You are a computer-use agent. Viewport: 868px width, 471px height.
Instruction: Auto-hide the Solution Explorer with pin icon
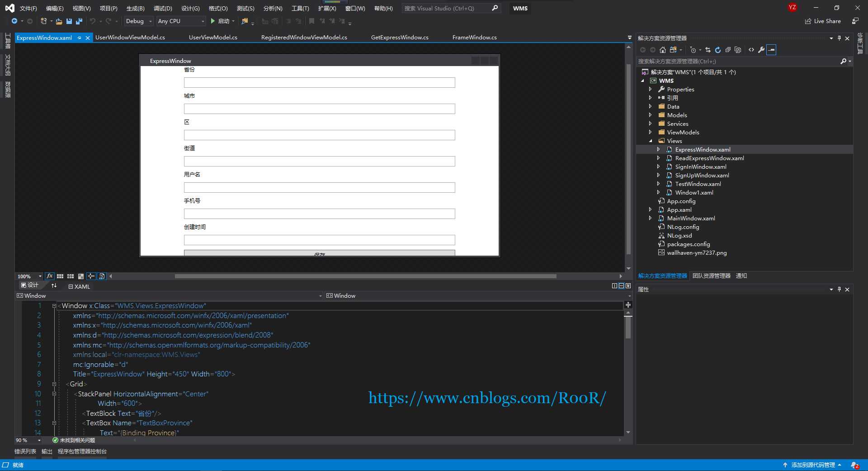pos(839,38)
